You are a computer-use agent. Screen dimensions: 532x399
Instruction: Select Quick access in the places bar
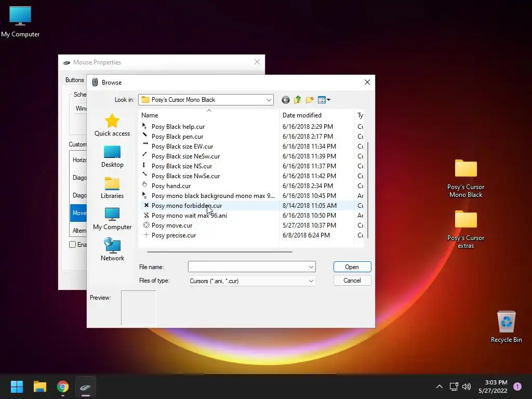point(112,125)
